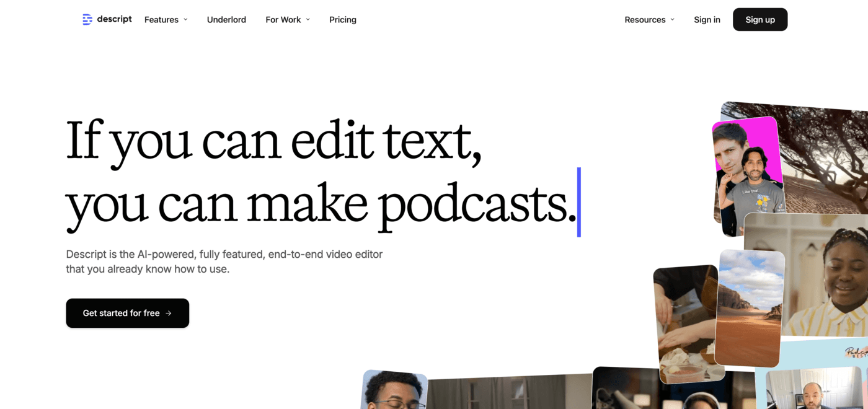
Task: Open the Features dropdown menu
Action: pyautogui.click(x=166, y=20)
